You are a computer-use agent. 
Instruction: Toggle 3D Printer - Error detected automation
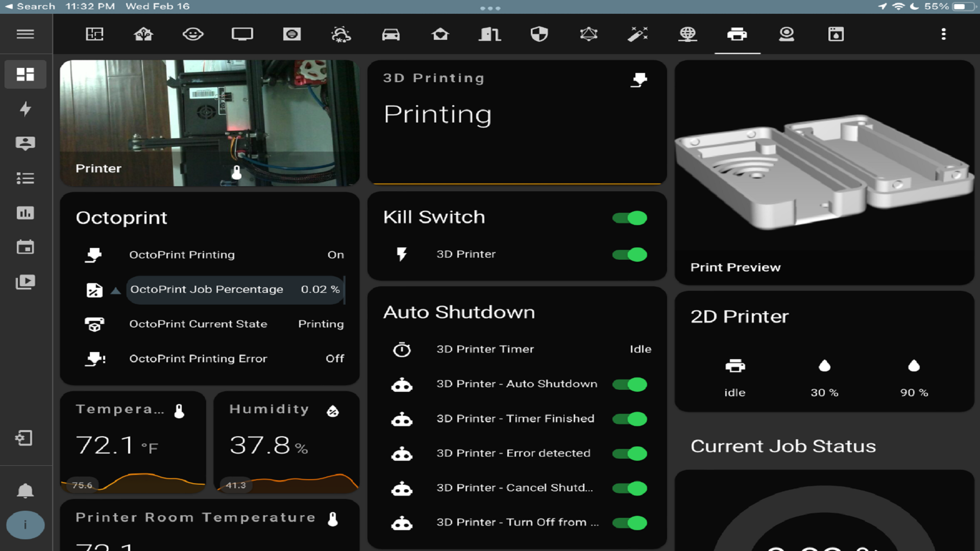click(x=629, y=454)
